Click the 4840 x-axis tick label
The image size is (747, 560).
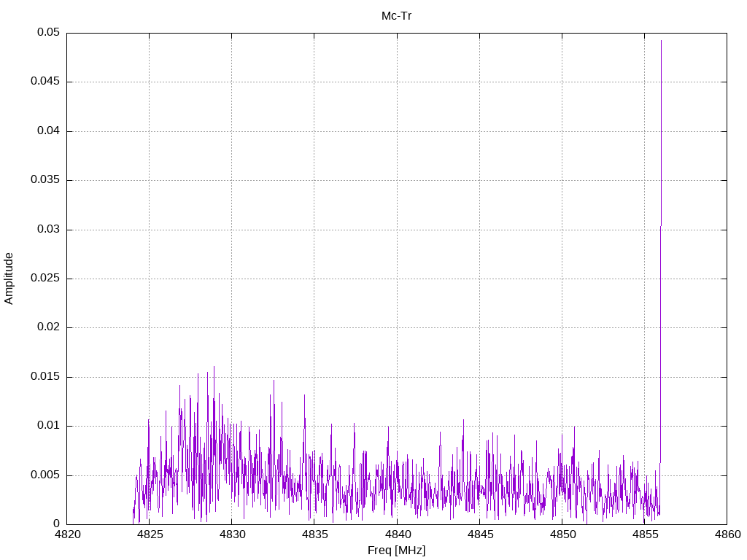pyautogui.click(x=398, y=534)
